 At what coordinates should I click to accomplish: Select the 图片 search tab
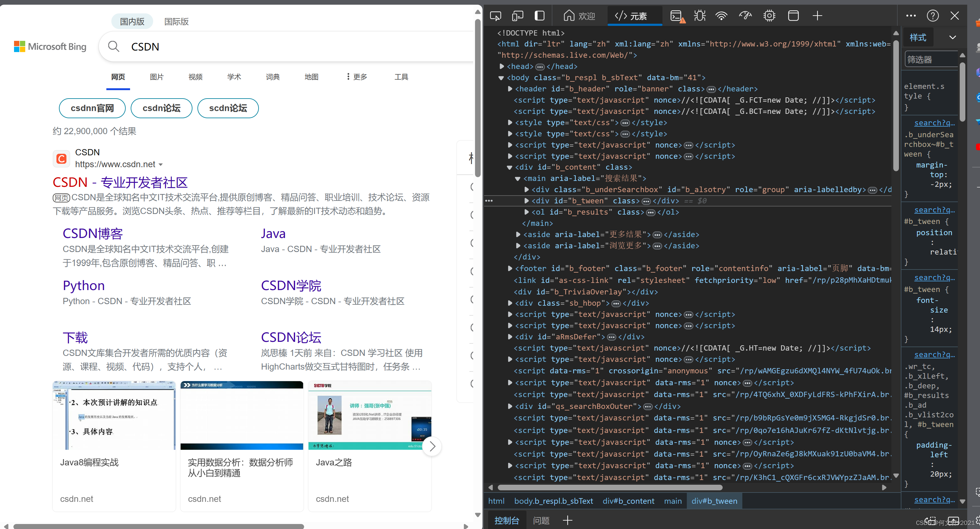[156, 77]
